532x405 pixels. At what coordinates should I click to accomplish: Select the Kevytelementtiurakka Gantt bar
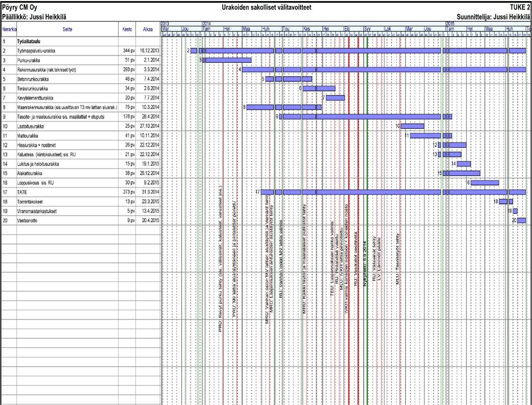tap(335, 98)
